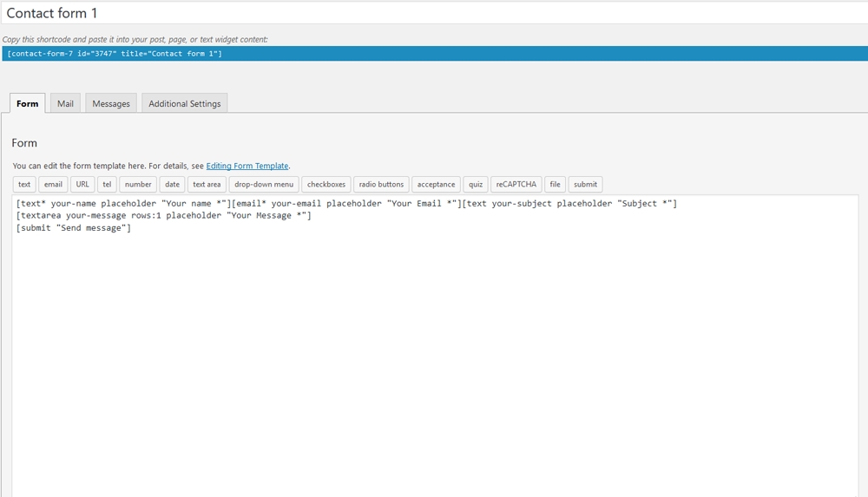This screenshot has height=497, width=868.
Task: Insert a text field tag
Action: (x=24, y=184)
